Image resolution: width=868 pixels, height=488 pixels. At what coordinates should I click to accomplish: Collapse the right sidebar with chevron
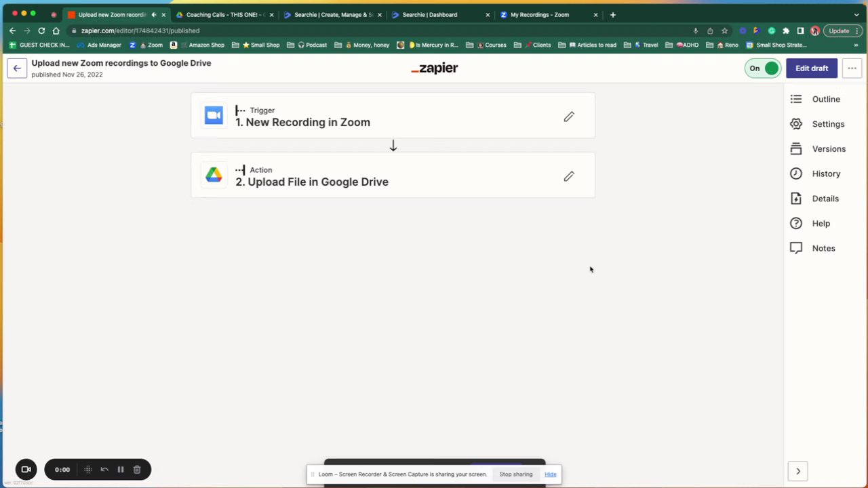click(x=798, y=471)
